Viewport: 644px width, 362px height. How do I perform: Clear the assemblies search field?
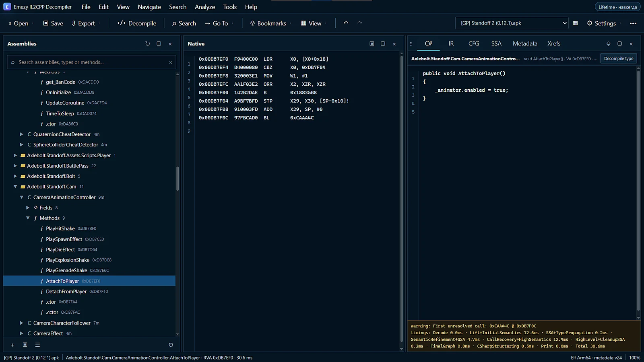[x=171, y=62]
